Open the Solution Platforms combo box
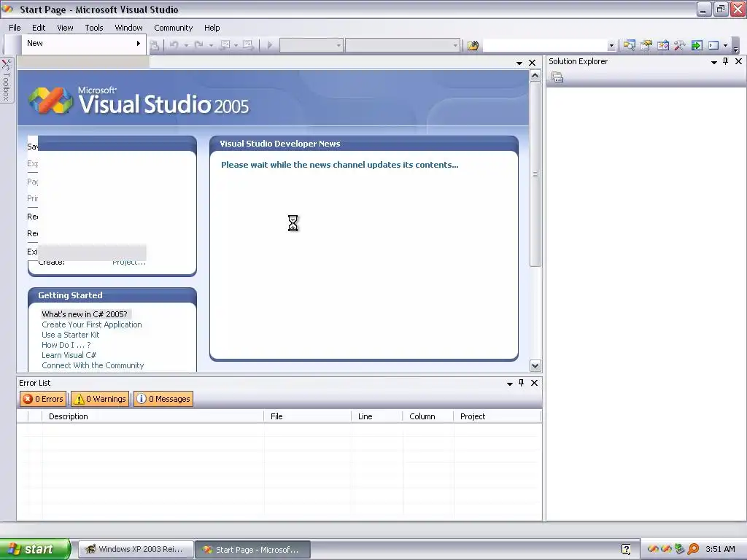747x560 pixels. [403, 45]
